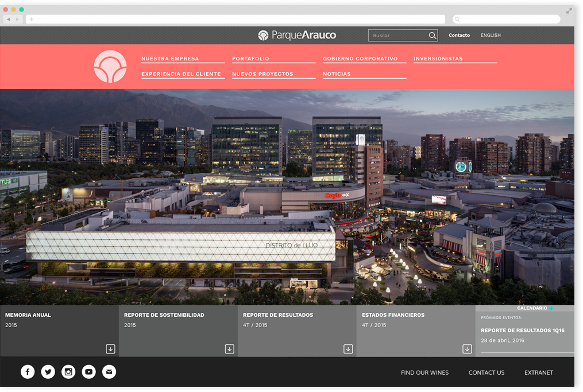Click the Estados Financieros title
Screen dimensions: 583x392
[393, 315]
